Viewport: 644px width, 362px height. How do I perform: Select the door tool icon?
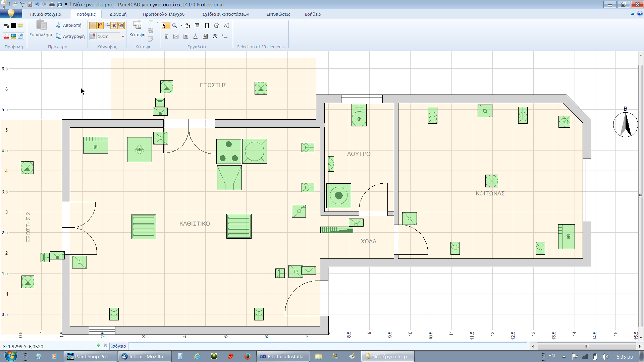tap(207, 25)
